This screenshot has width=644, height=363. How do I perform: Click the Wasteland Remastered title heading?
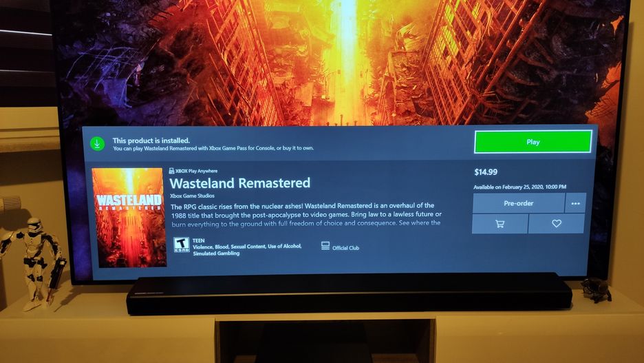click(x=240, y=183)
